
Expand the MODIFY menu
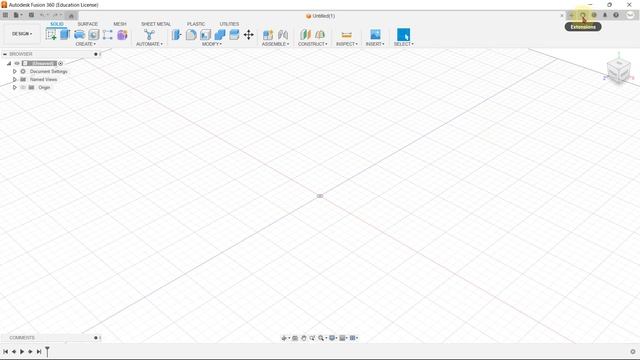(x=212, y=44)
